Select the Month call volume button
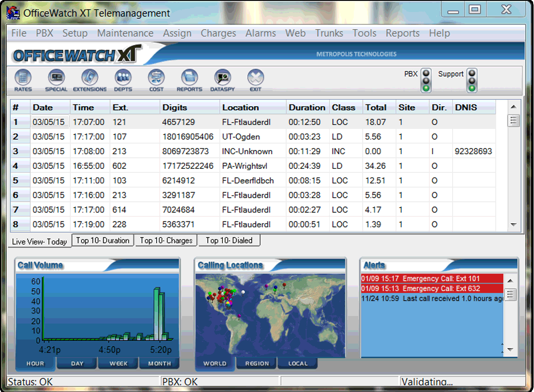The image size is (534, 392). (159, 364)
